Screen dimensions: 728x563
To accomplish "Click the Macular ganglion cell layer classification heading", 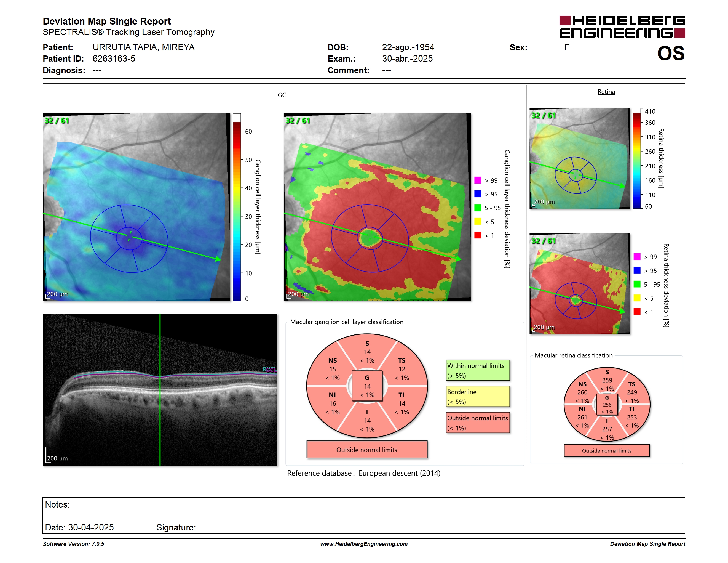I will point(347,322).
